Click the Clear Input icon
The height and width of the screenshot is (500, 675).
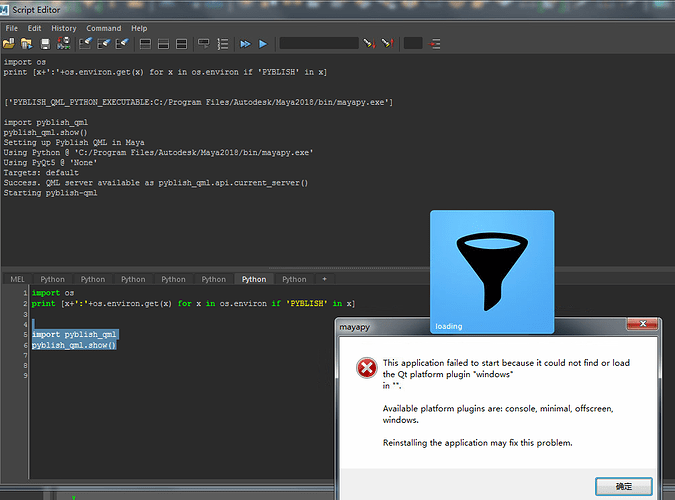(104, 43)
